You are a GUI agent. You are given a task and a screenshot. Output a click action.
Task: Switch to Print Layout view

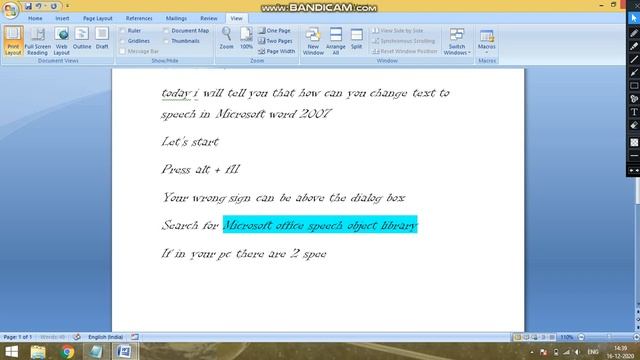[x=13, y=40]
